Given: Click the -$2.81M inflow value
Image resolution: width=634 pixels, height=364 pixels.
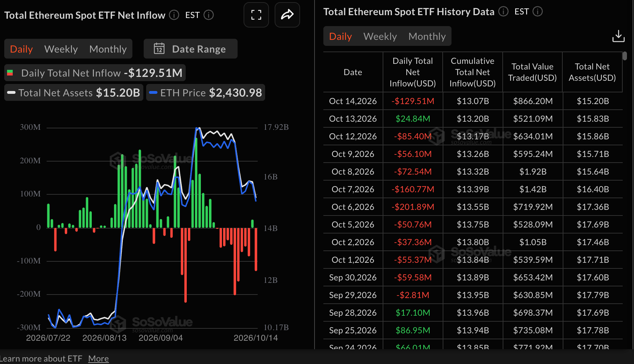Looking at the screenshot, I should 413,295.
